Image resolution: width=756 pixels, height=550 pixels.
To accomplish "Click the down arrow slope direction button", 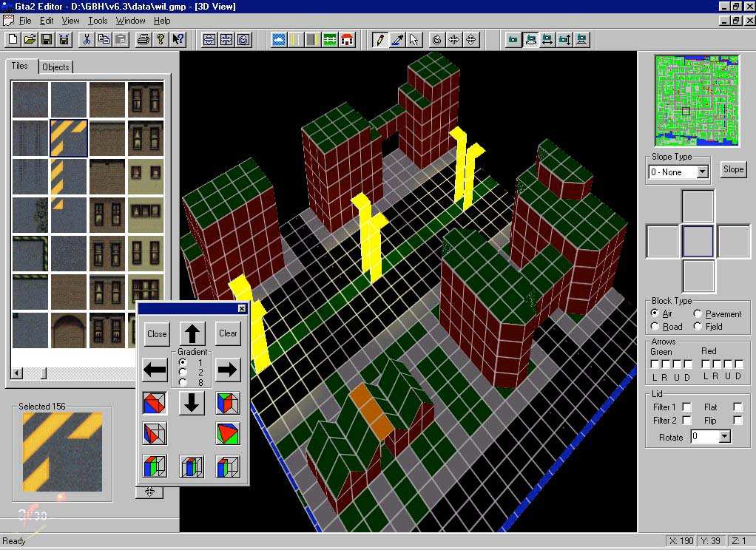I will [192, 403].
